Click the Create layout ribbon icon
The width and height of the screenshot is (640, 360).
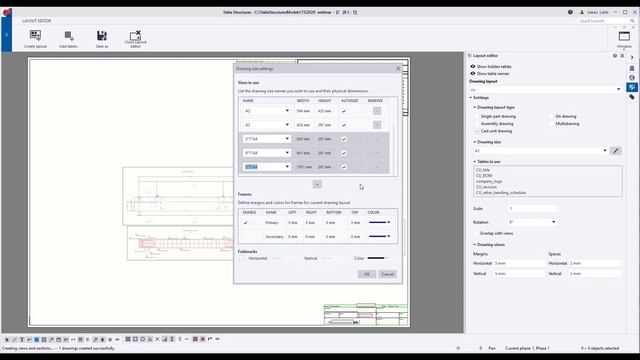[35, 36]
